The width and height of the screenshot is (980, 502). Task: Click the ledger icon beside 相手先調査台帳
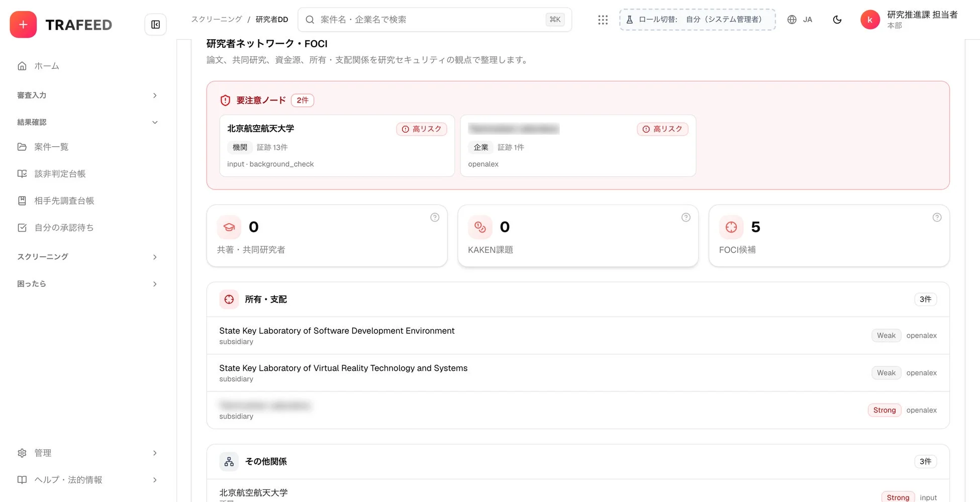[x=22, y=201]
